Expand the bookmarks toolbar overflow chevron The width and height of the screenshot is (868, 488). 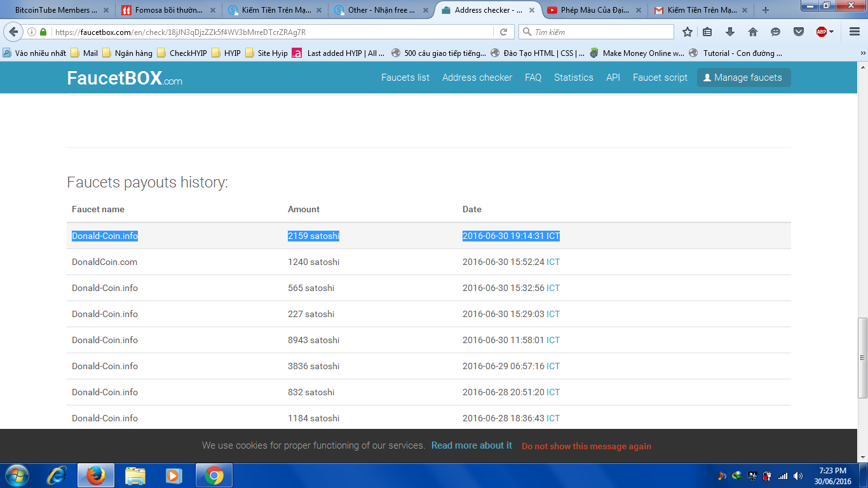[862, 53]
